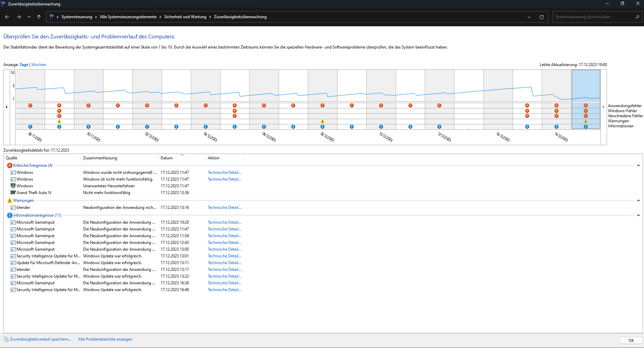
Task: Click the Grand Theft Auto IV icon
Action: click(x=13, y=193)
